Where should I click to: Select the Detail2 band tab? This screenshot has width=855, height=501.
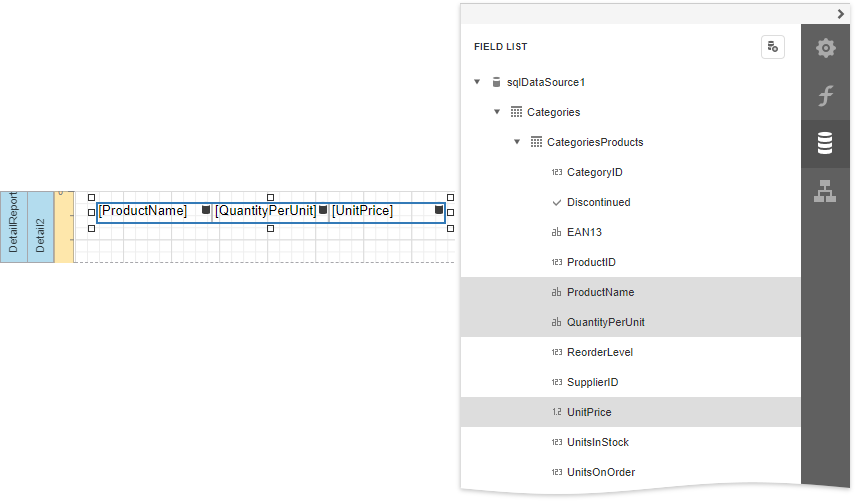pos(40,227)
